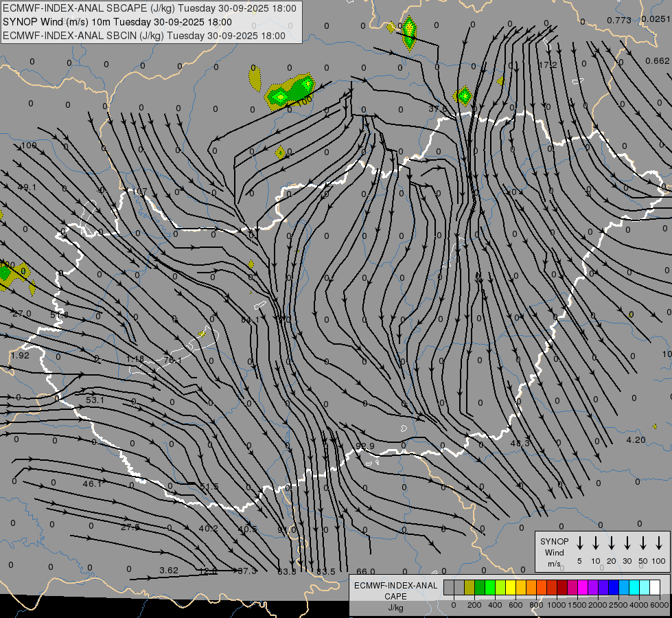Click the 200 tick label on CAPE scale
Image resolution: width=672 pixels, height=618 pixels.
(474, 605)
